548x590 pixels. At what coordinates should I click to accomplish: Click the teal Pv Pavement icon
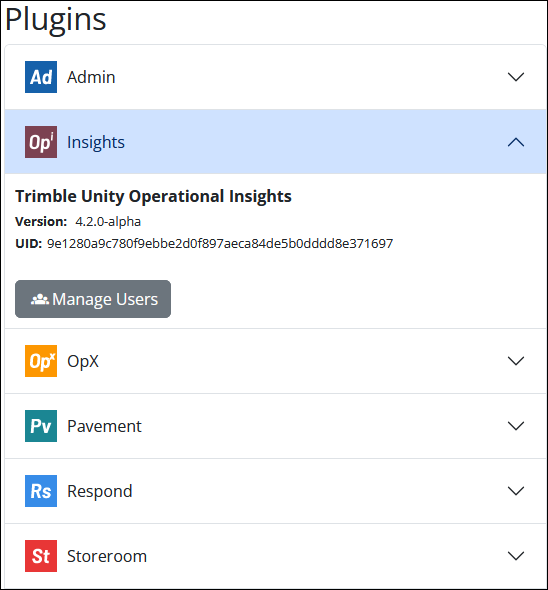pos(41,426)
